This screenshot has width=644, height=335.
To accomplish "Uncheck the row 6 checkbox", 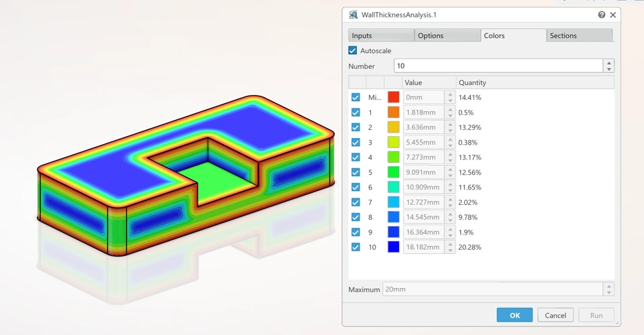I will [x=356, y=187].
